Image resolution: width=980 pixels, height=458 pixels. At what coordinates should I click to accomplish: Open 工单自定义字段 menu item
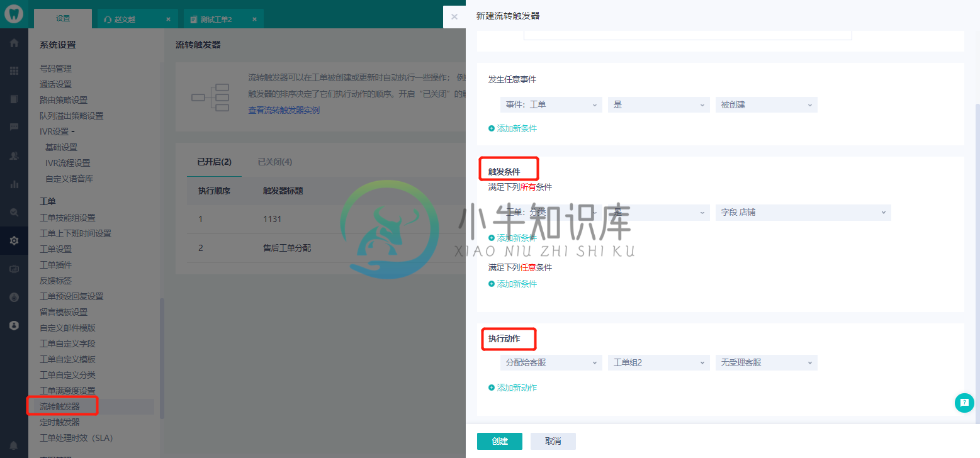[x=67, y=343]
